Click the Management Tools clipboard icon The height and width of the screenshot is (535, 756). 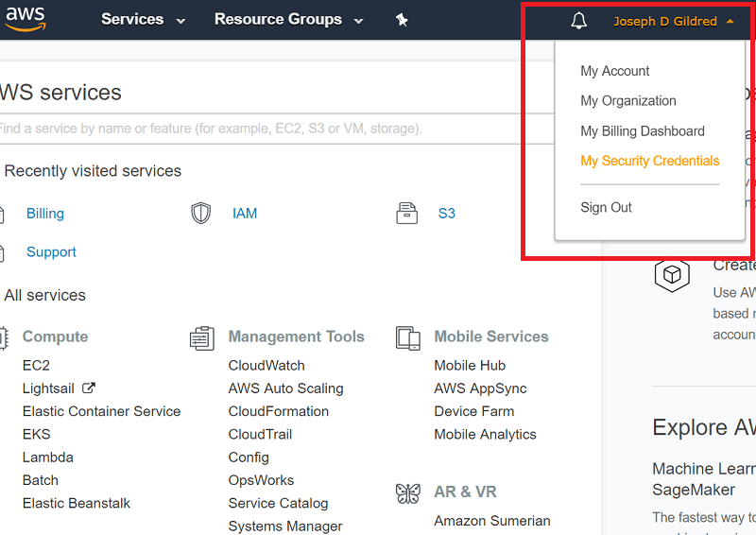[x=202, y=337]
